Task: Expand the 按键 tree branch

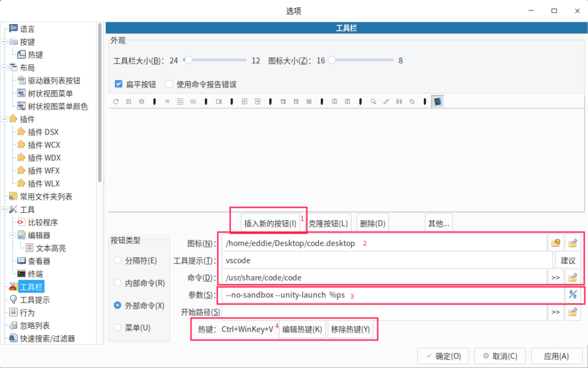Action: pos(6,41)
